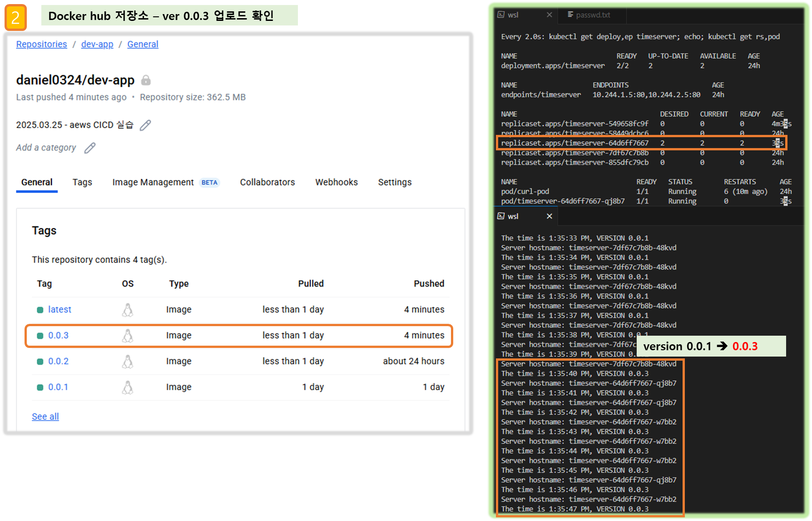Open the Tags tab

tap(82, 182)
